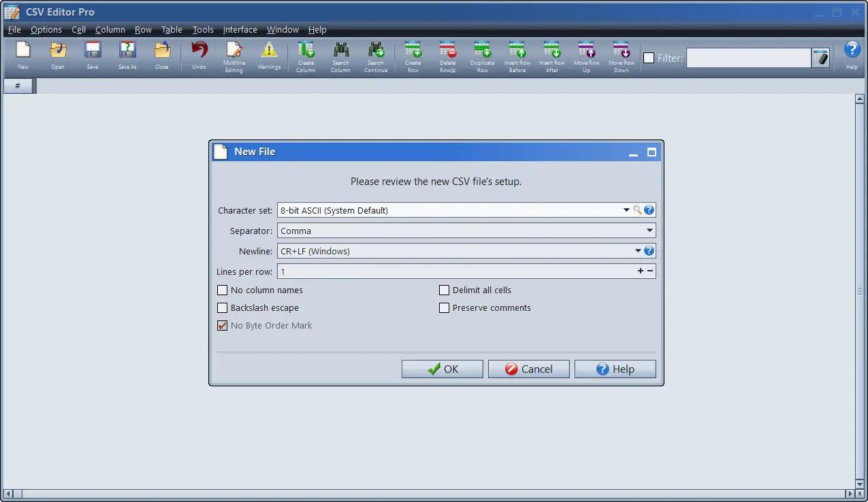Click the Create Column toolbar icon
868x502 pixels.
tap(306, 51)
